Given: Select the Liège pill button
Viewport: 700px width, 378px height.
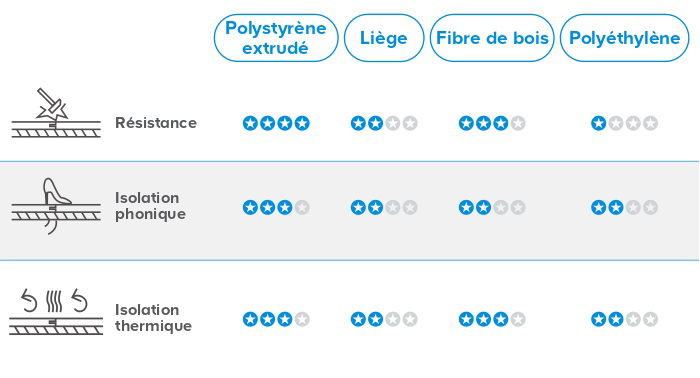Looking at the screenshot, I should point(384,38).
